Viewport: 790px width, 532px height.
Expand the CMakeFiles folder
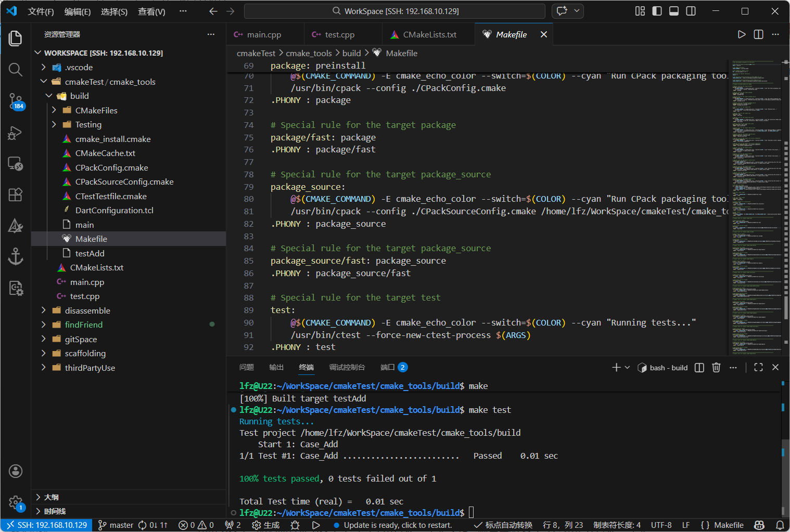[x=54, y=110]
